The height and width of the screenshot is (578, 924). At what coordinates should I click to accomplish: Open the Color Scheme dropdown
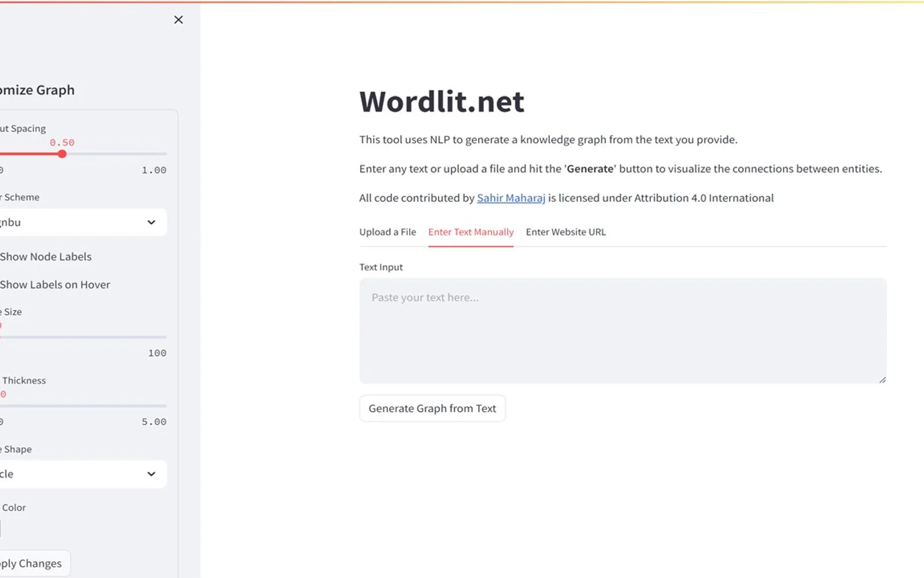point(83,222)
